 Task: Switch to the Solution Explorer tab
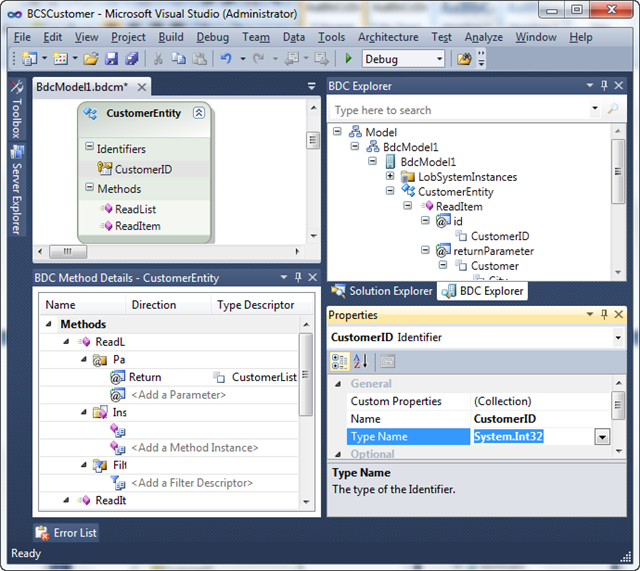(381, 291)
